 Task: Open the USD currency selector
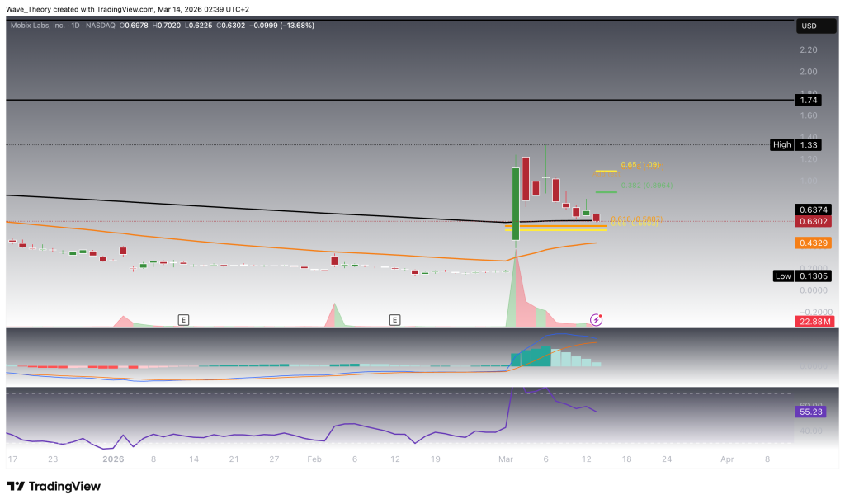point(812,26)
